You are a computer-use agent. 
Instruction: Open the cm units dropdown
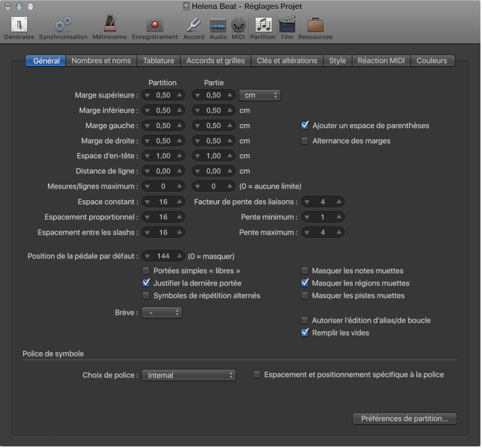tap(260, 95)
